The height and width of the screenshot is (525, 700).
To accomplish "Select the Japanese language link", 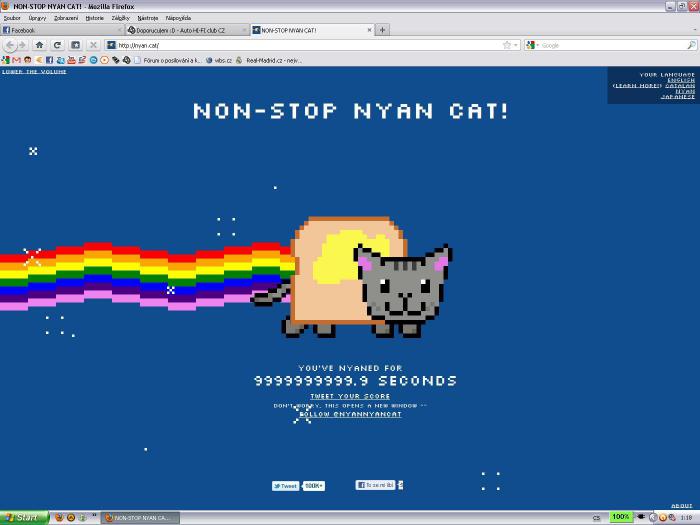I will tap(680, 98).
